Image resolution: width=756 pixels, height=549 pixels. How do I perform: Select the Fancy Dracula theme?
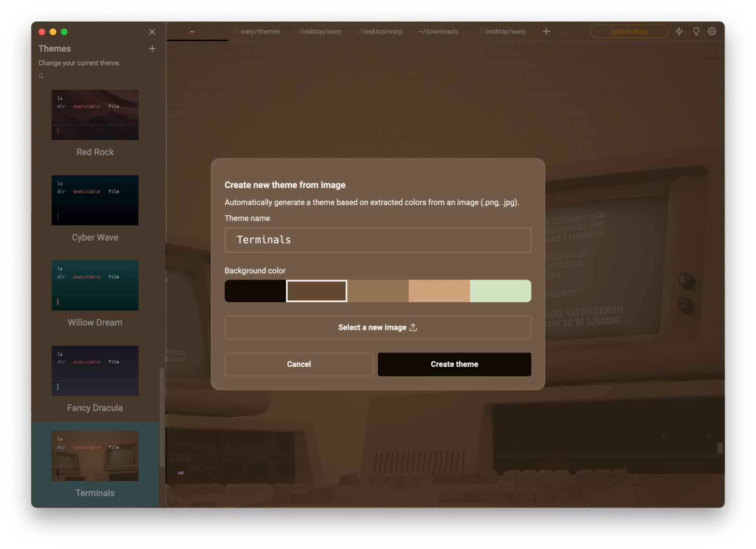(x=95, y=370)
